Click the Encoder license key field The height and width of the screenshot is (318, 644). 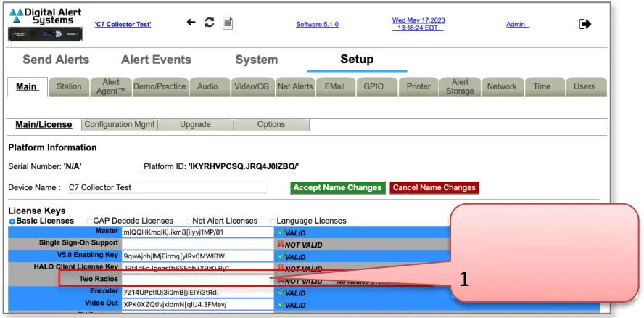[197, 293]
